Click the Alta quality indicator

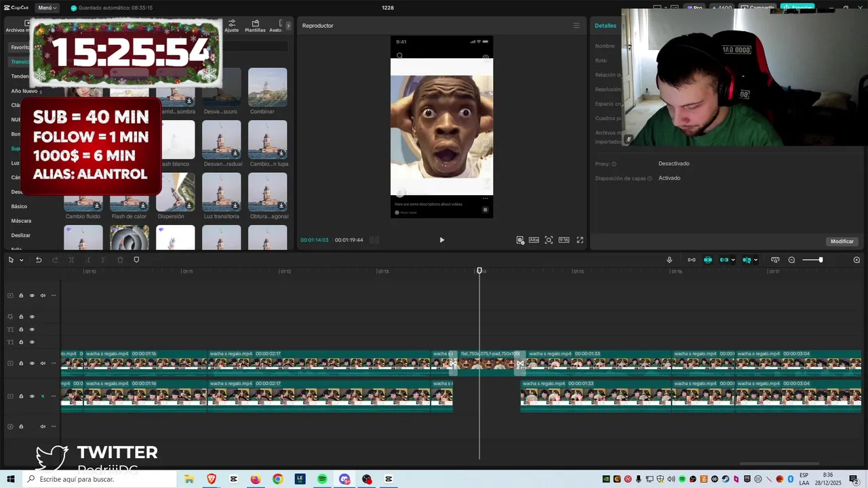click(534, 240)
